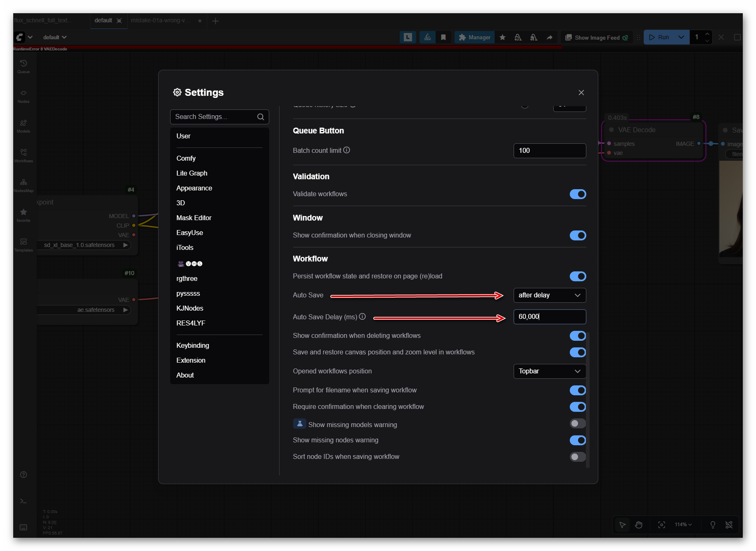Image resolution: width=756 pixels, height=551 pixels.
Task: Open the Opened workflows position dropdown
Action: [x=550, y=371]
